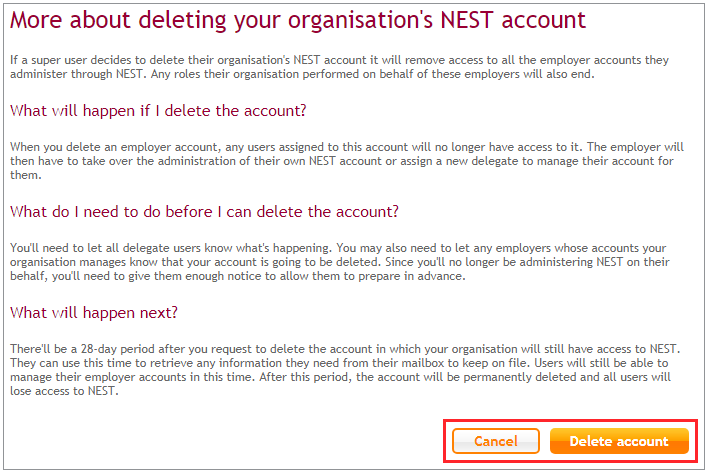The image size is (708, 473).
Task: Click the "What will happen next?" heading
Action: (94, 312)
